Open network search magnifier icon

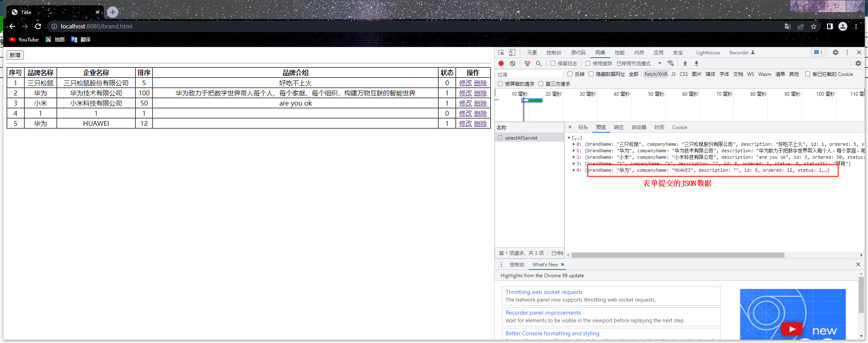[538, 63]
